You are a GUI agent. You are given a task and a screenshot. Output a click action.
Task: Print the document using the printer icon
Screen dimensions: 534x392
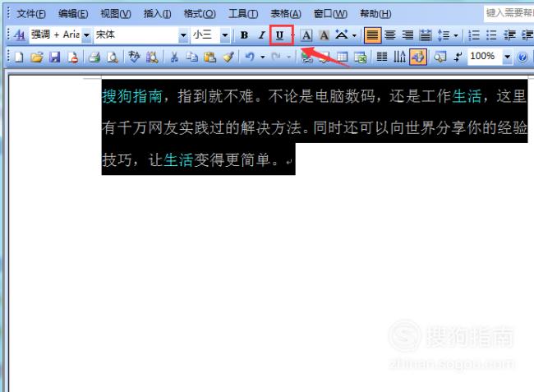94,57
